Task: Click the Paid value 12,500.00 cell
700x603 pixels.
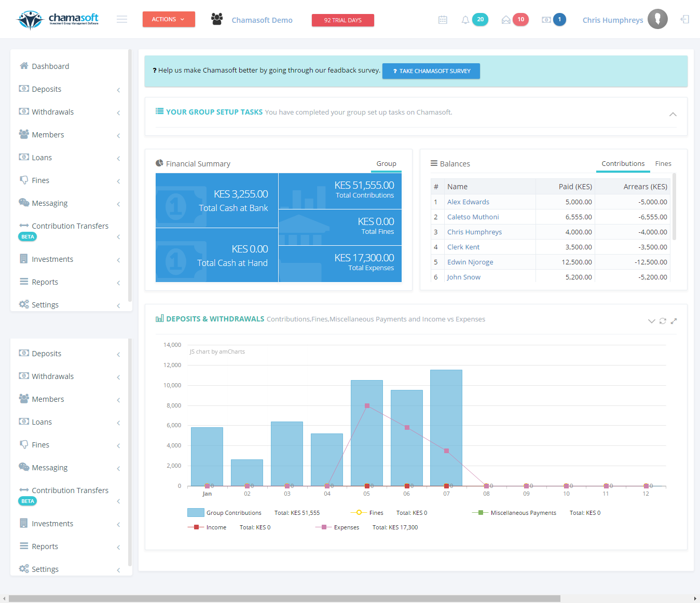Action: coord(565,262)
